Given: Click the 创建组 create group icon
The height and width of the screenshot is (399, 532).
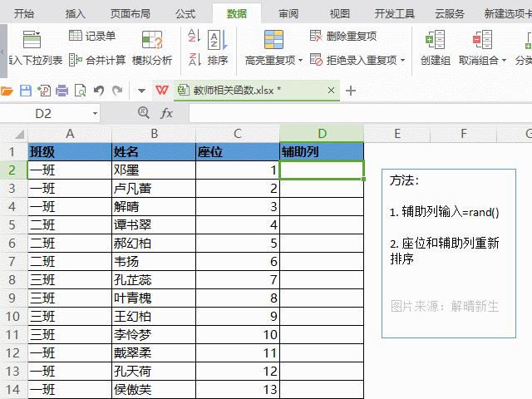Looking at the screenshot, I should [x=436, y=39].
